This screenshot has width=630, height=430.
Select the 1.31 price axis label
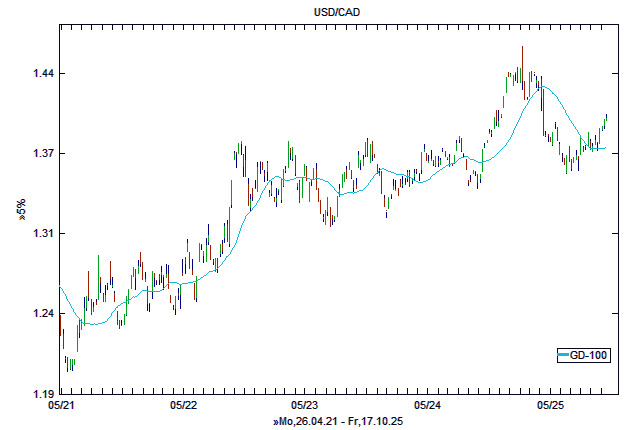coord(40,234)
